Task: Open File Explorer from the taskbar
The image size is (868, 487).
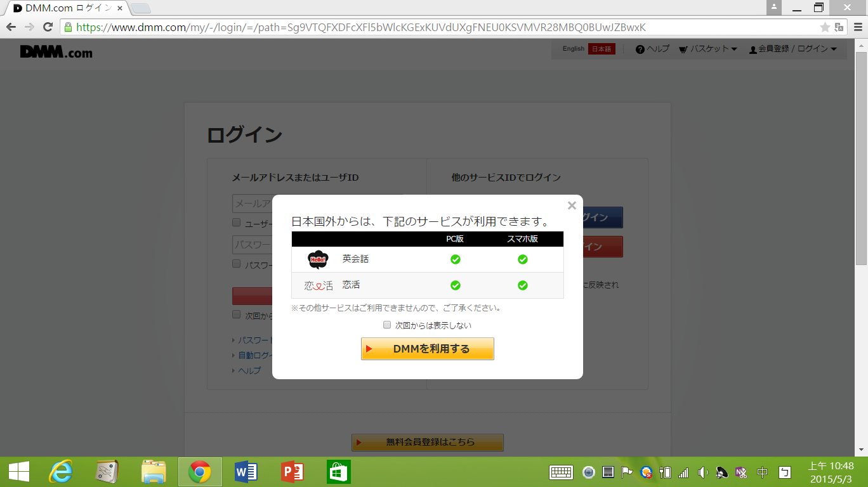Action: (154, 472)
